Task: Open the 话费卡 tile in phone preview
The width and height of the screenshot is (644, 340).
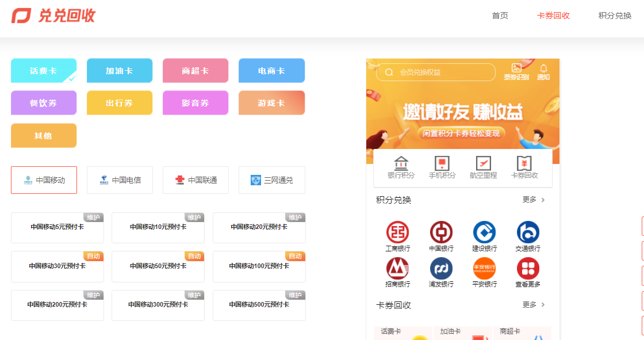Action: 403,333
